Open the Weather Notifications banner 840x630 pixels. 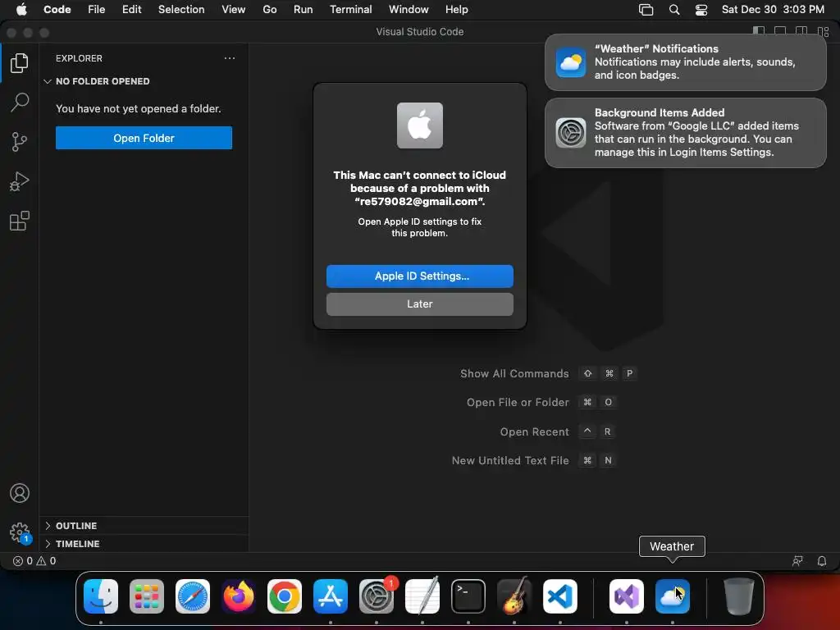click(685, 62)
